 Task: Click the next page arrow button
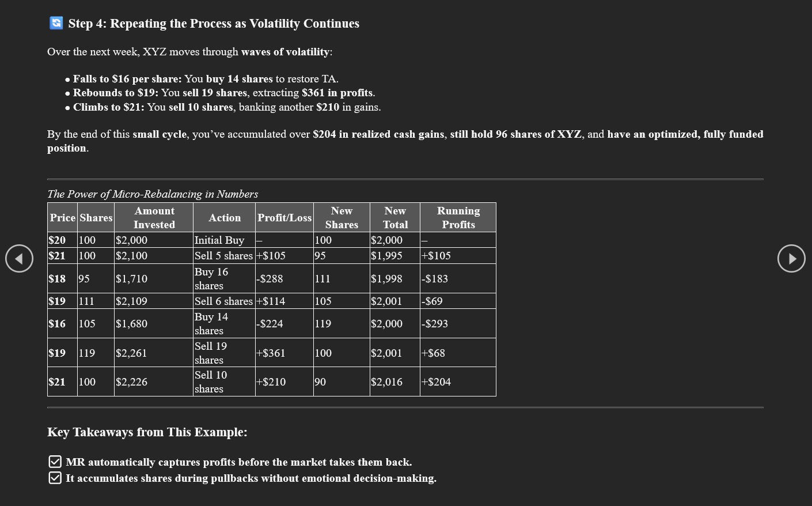(791, 259)
